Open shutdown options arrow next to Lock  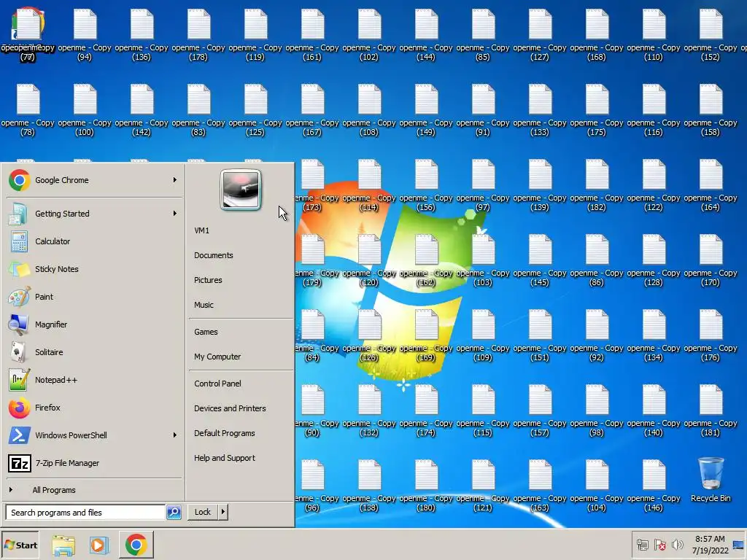coord(223,512)
